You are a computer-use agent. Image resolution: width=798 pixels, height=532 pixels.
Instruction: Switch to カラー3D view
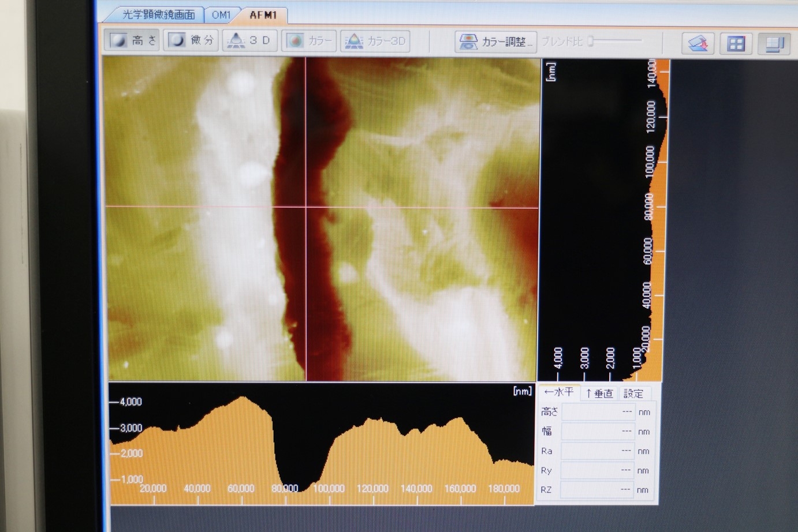[x=375, y=41]
